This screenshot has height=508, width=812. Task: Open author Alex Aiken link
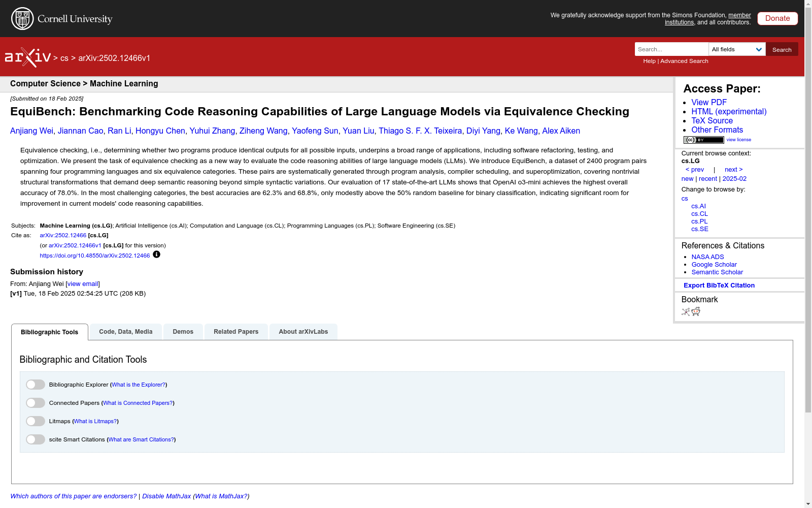pos(561,131)
